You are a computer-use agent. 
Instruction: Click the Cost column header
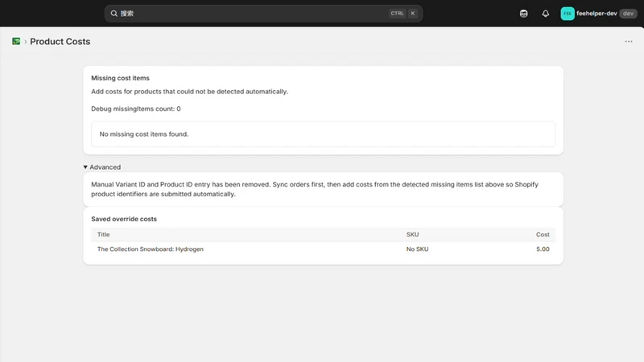[x=543, y=234]
